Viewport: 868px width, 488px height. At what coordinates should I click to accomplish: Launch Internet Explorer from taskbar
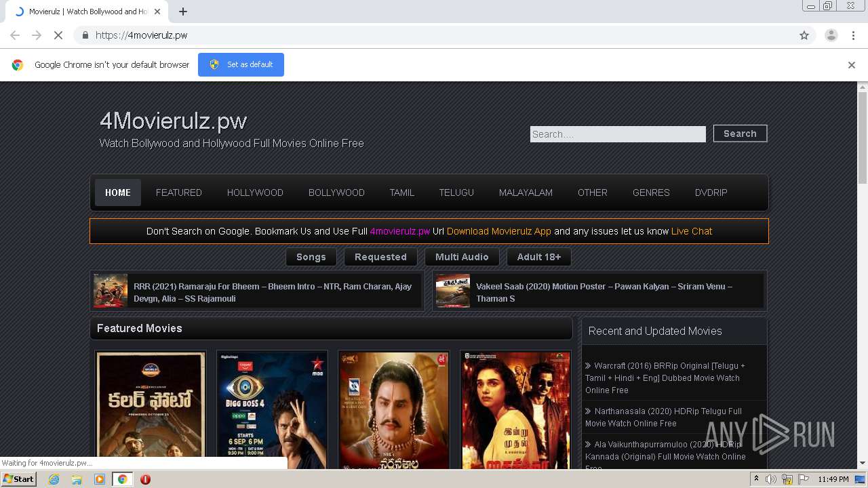click(x=54, y=479)
